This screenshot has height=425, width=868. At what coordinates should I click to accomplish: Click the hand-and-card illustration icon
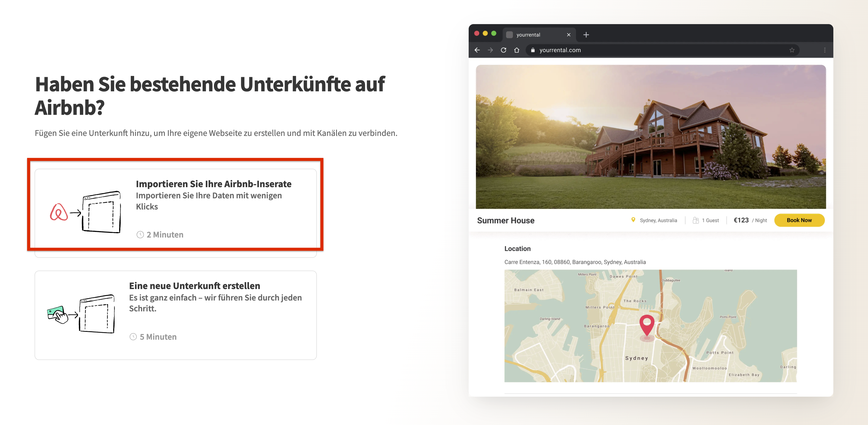coord(57,314)
